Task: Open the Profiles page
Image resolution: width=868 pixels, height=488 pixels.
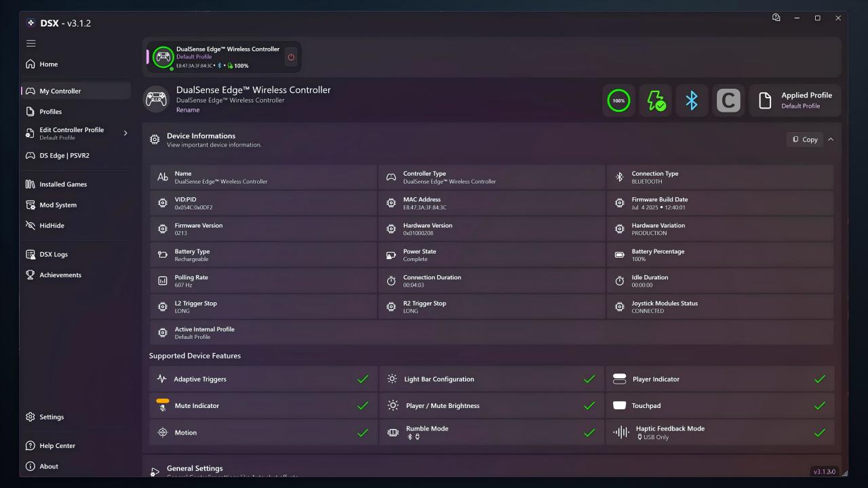Action: pyautogui.click(x=75, y=111)
